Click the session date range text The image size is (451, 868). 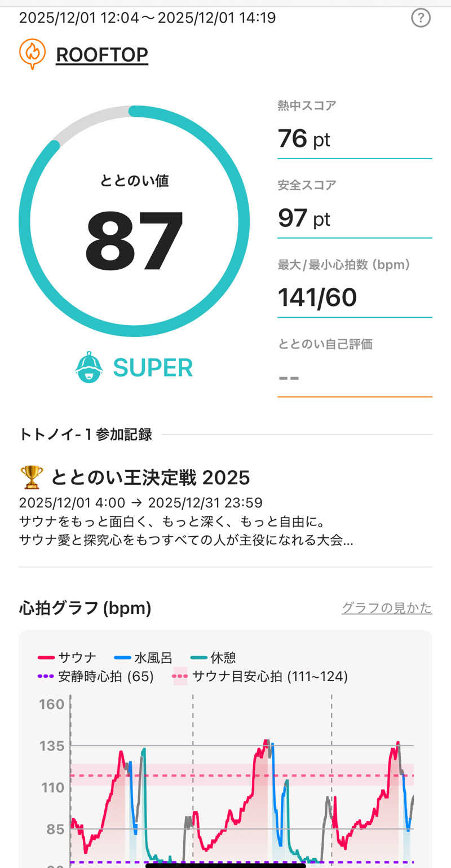(x=148, y=18)
